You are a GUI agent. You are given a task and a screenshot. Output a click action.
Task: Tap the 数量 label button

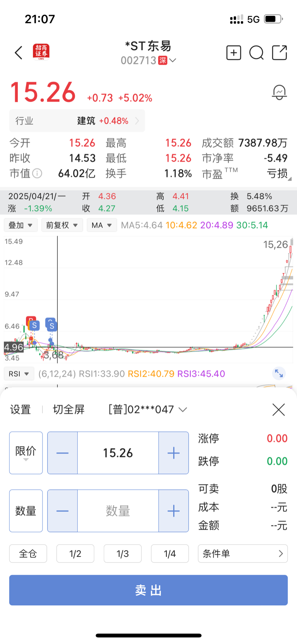26,511
